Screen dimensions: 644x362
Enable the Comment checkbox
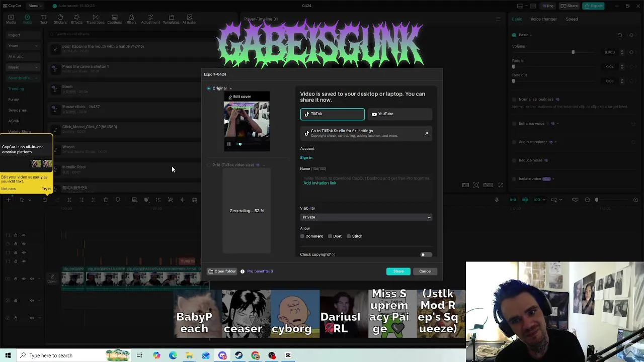(302, 236)
